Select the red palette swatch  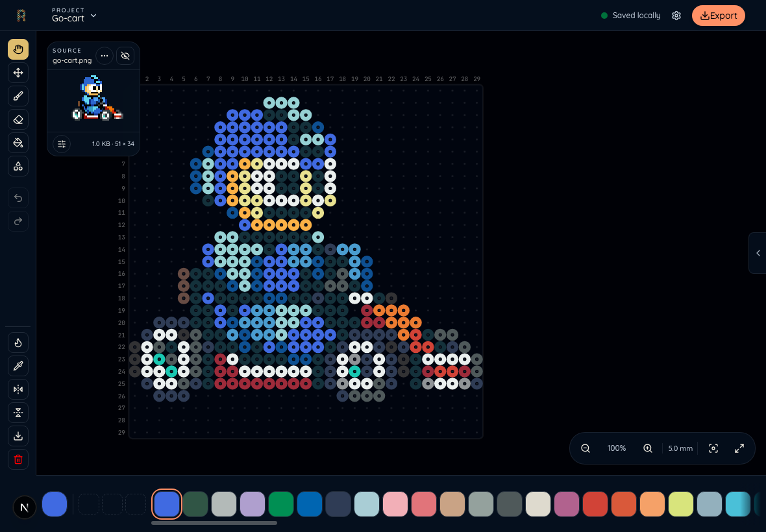595,504
